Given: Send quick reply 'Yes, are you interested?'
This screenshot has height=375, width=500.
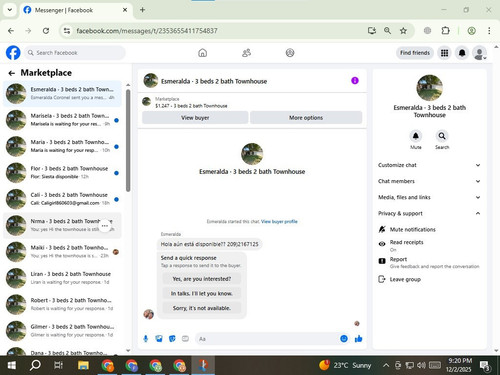Looking at the screenshot, I should 202,279.
